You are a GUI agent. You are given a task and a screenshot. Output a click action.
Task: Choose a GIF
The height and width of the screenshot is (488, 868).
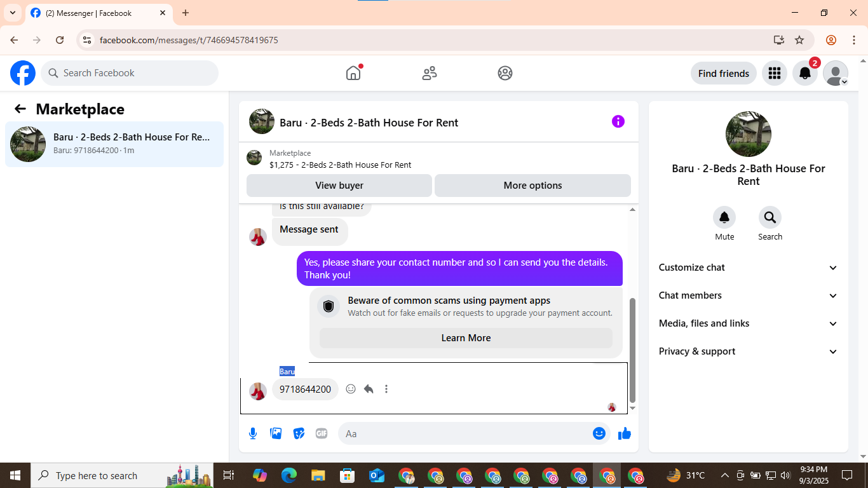[322, 433]
